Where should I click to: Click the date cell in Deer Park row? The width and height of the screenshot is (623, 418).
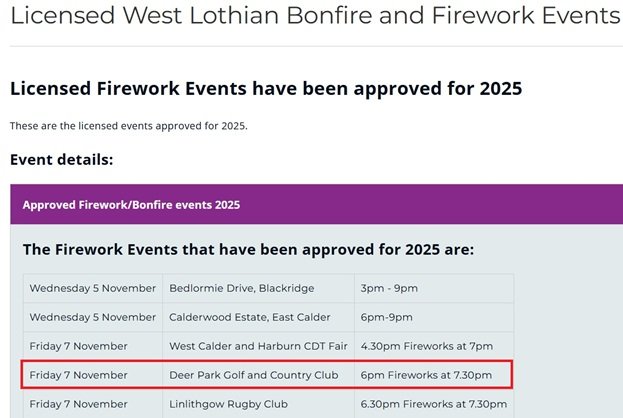(79, 375)
